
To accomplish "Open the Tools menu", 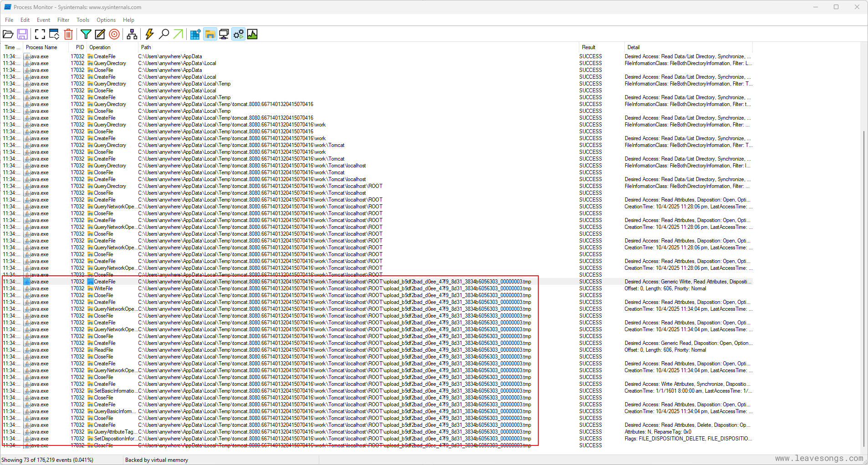I will (83, 20).
